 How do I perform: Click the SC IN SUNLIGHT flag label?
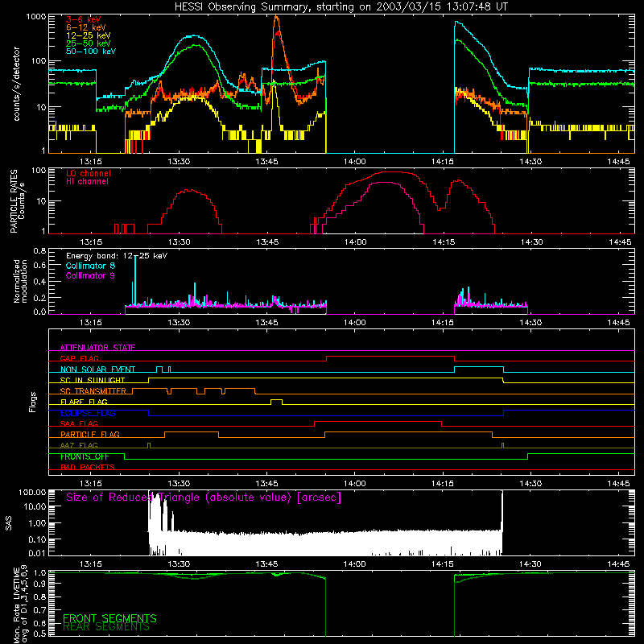(93, 380)
